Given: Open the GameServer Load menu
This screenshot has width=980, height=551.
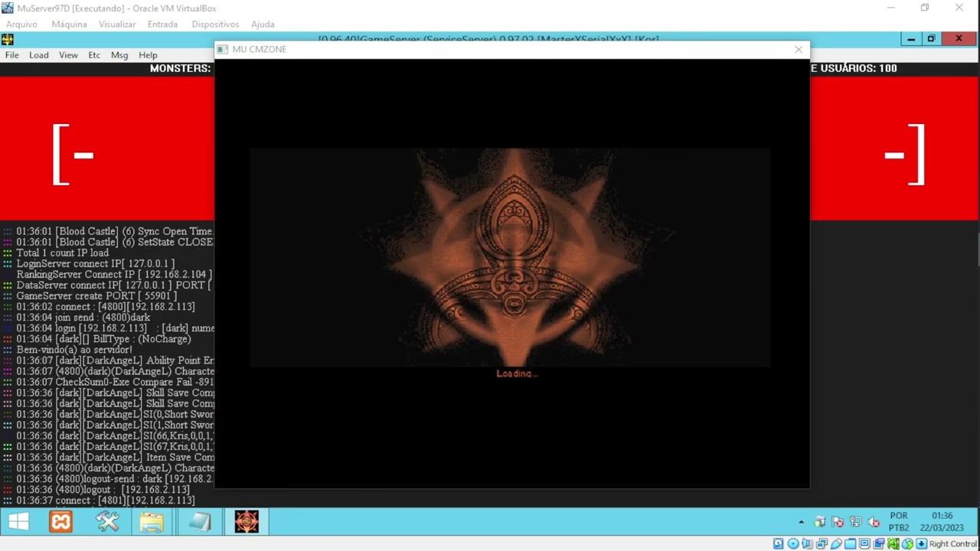Looking at the screenshot, I should coord(39,55).
